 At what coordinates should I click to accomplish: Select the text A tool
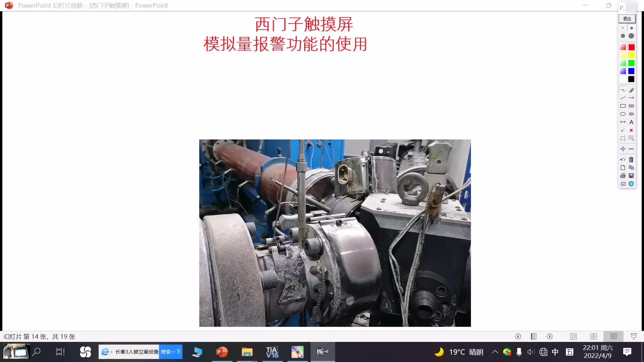coord(631,122)
